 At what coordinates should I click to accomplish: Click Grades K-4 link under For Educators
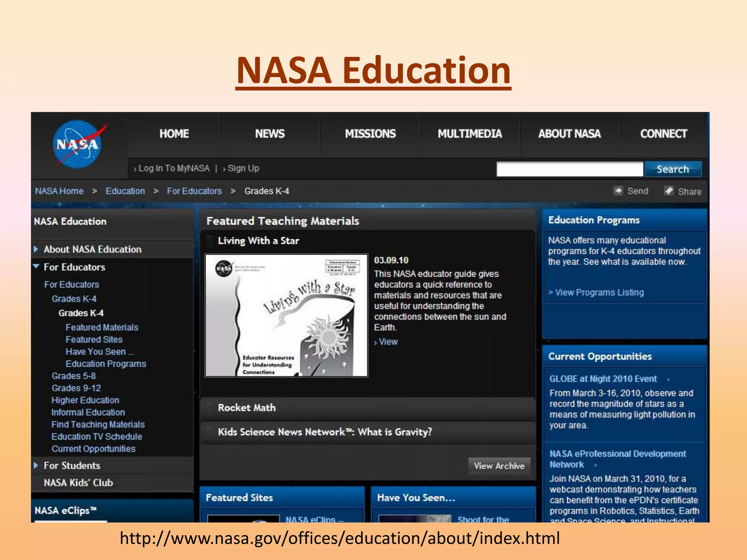74,299
